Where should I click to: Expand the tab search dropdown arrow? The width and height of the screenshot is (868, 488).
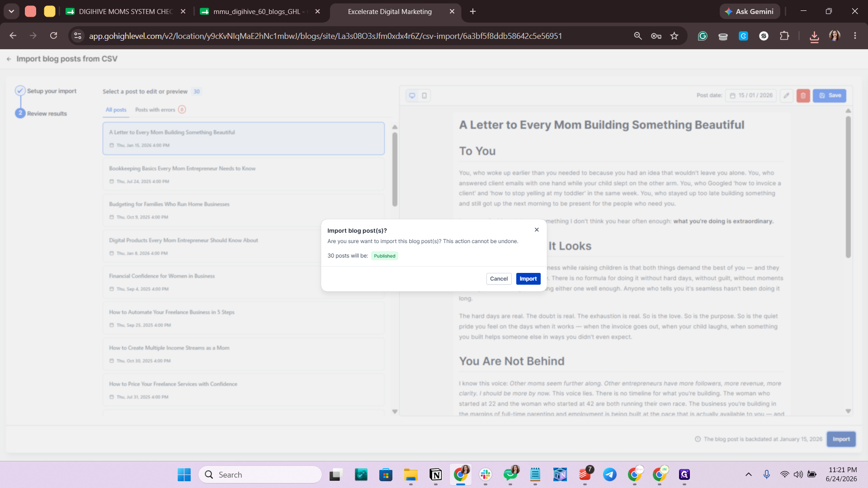pos(11,11)
